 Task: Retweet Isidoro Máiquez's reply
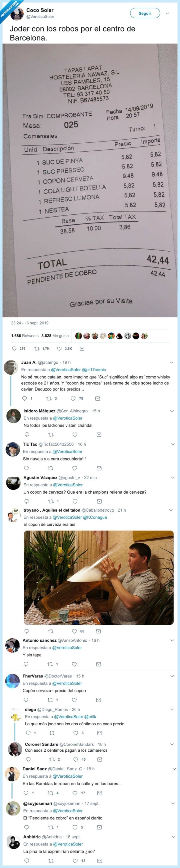pos(51,434)
